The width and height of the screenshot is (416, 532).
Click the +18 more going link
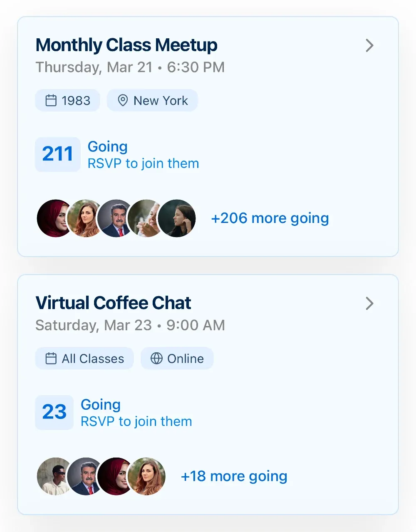pos(234,476)
